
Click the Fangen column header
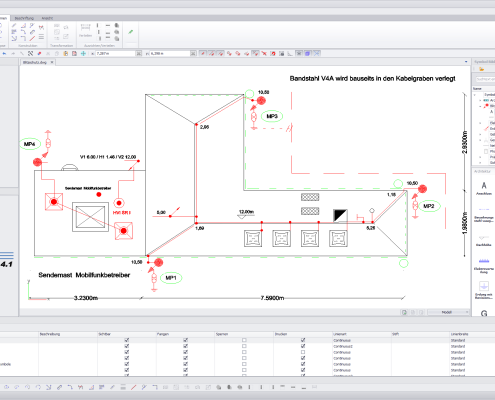[186, 334]
